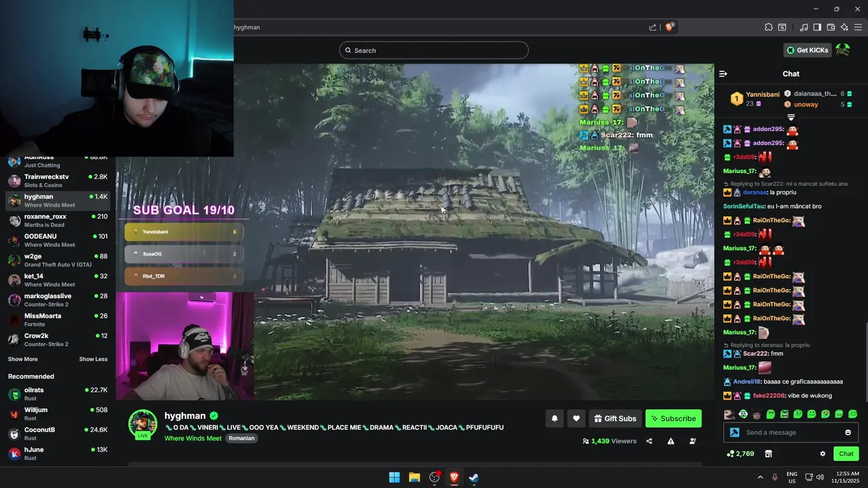
Task: Open chat settings gear icon
Action: (x=823, y=453)
